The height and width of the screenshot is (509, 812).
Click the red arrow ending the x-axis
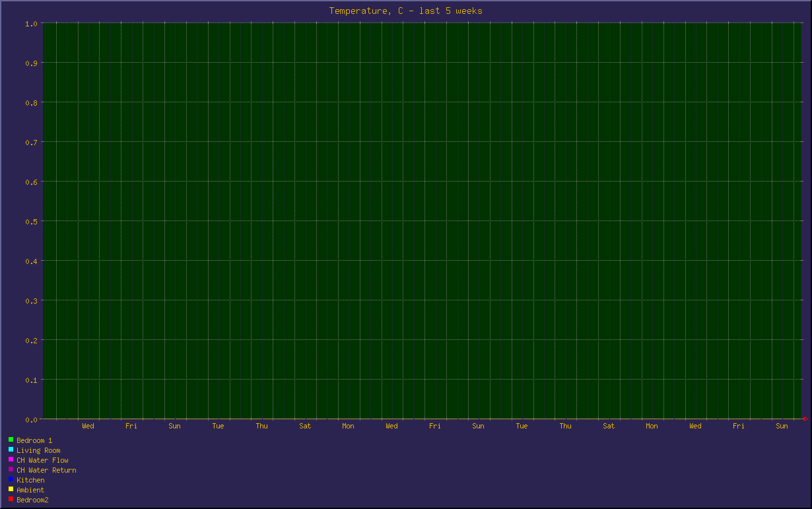coord(805,419)
